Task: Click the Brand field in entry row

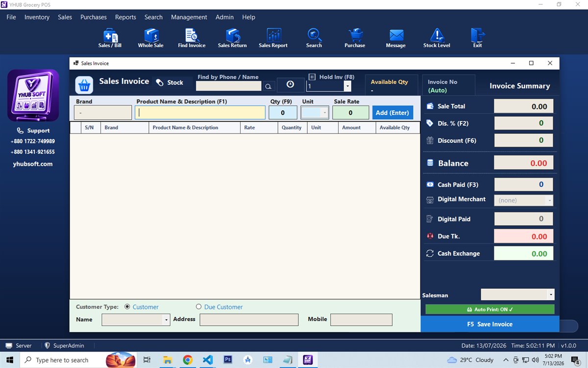Action: (103, 113)
